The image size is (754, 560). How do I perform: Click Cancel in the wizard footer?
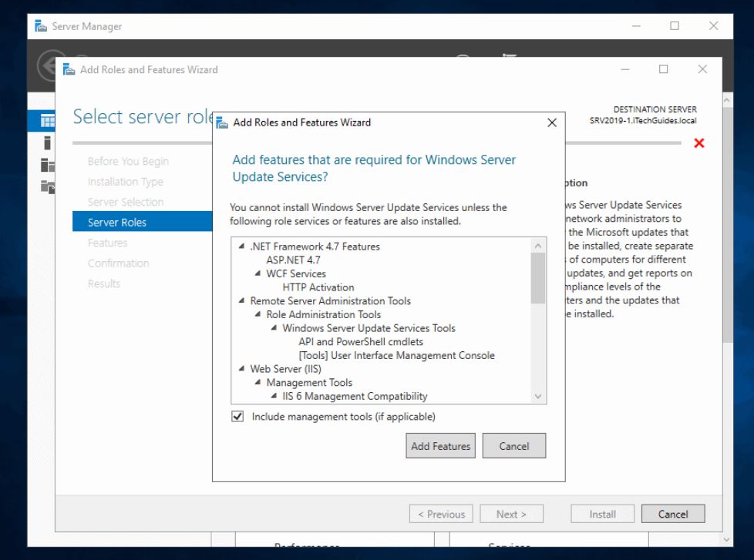673,514
